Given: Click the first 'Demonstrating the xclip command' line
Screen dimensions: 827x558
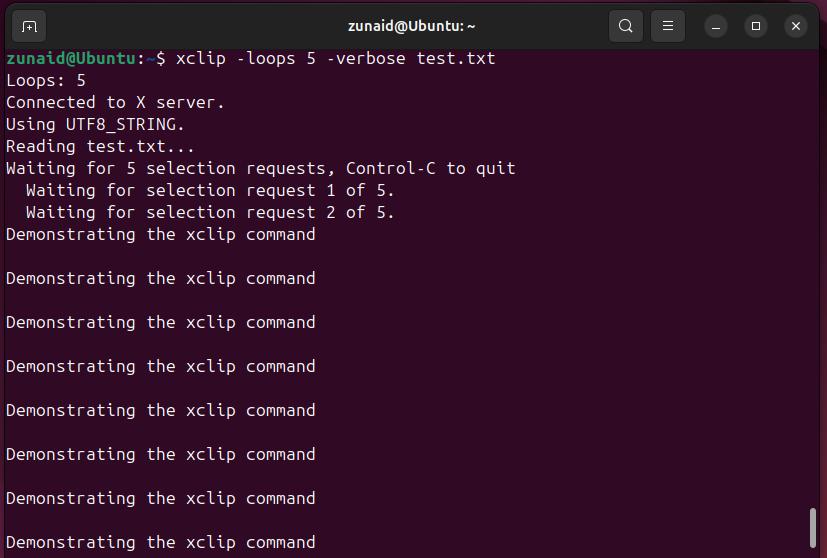Looking at the screenshot, I should click(160, 234).
